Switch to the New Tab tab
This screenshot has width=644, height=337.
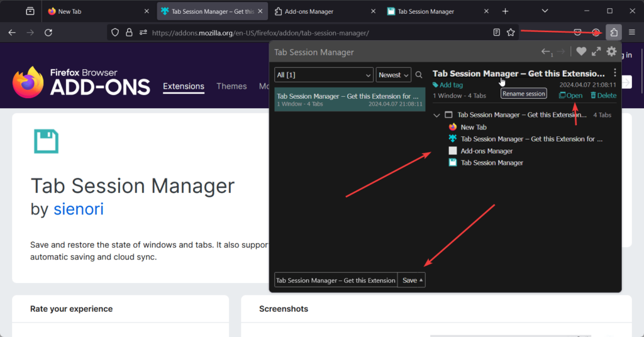(99, 11)
